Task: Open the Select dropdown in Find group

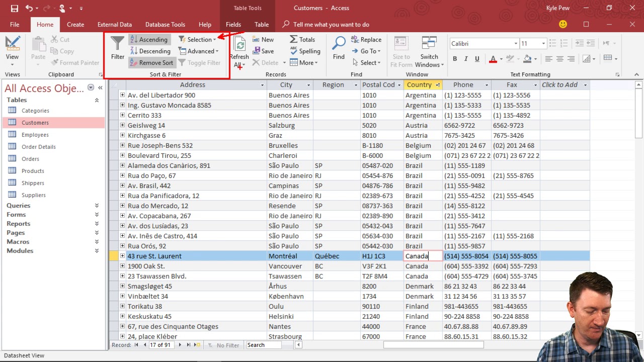Action: click(x=366, y=63)
